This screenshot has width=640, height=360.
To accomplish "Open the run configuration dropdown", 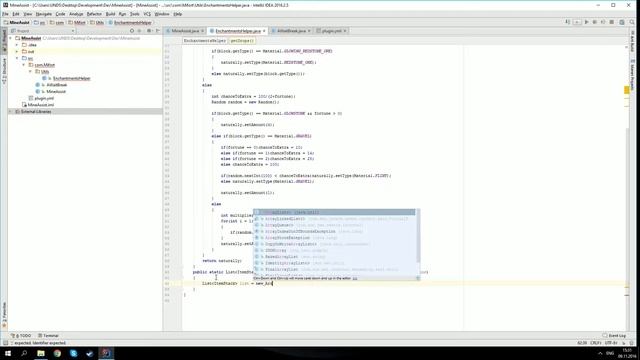I will pos(577,22).
